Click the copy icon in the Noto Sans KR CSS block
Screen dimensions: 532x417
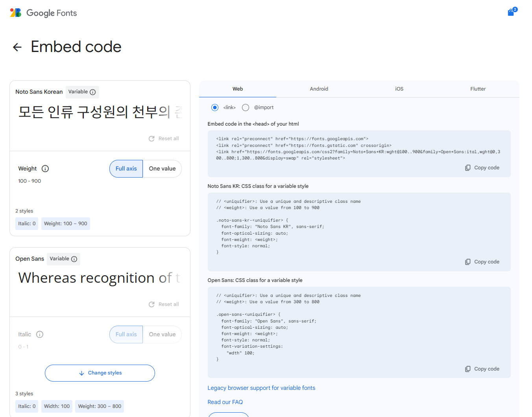pyautogui.click(x=468, y=262)
